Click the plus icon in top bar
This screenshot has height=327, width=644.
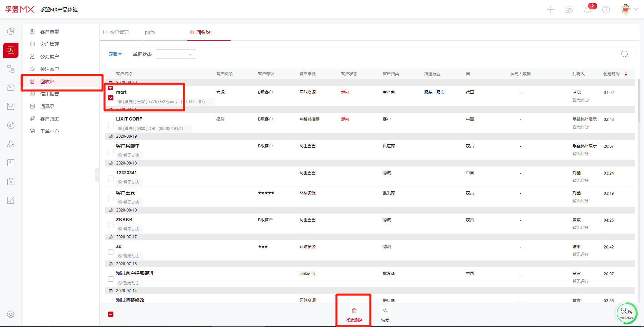click(551, 10)
